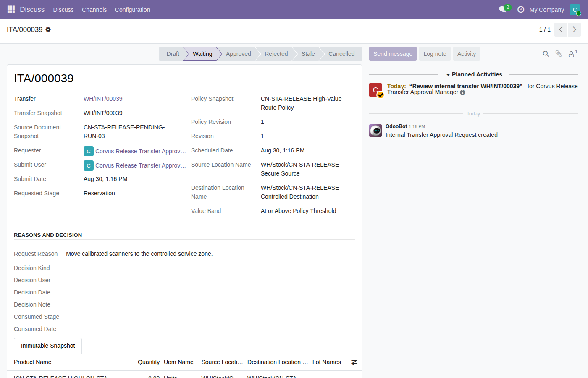Open the Configuration menu
Image resolution: width=588 pixels, height=378 pixels.
click(x=133, y=10)
